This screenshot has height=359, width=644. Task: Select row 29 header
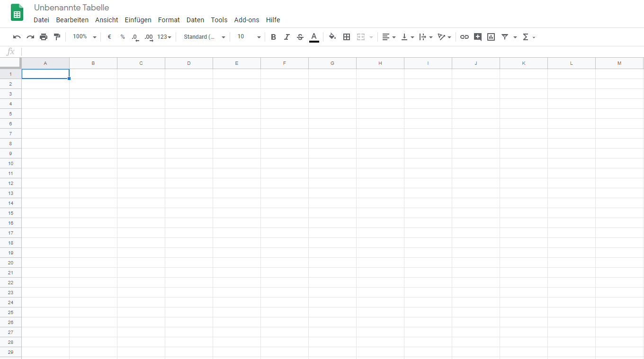[10, 352]
